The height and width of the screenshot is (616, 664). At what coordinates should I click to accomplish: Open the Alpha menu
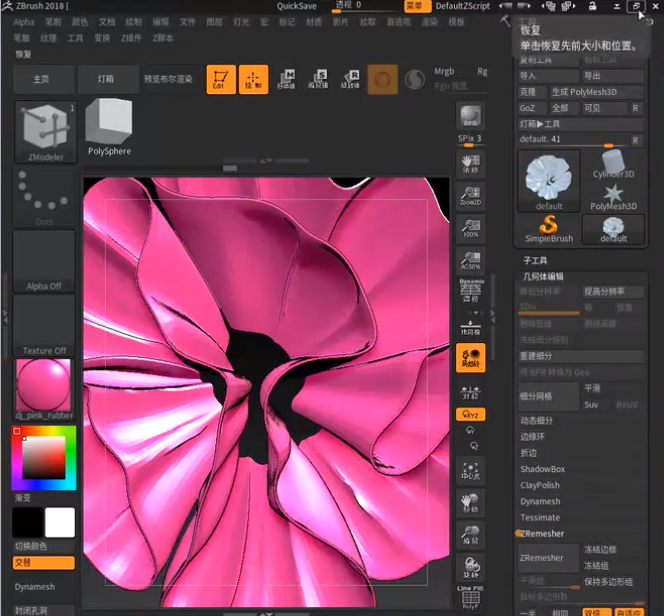point(23,22)
